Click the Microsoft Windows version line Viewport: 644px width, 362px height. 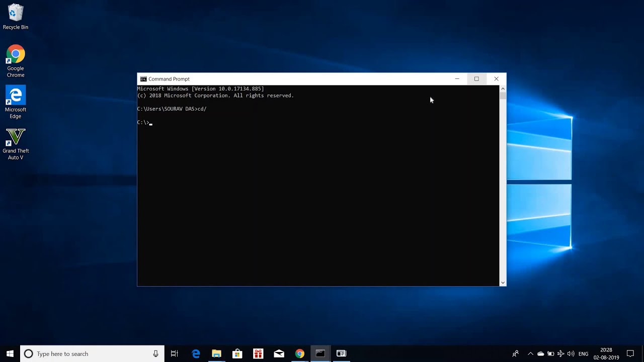pos(200,88)
